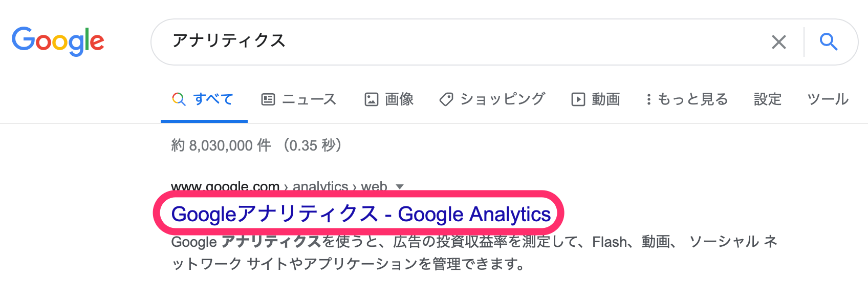Image resolution: width=868 pixels, height=297 pixels.
Task: Click the bold アナリティクス keyword in snippet
Action: coord(271,241)
